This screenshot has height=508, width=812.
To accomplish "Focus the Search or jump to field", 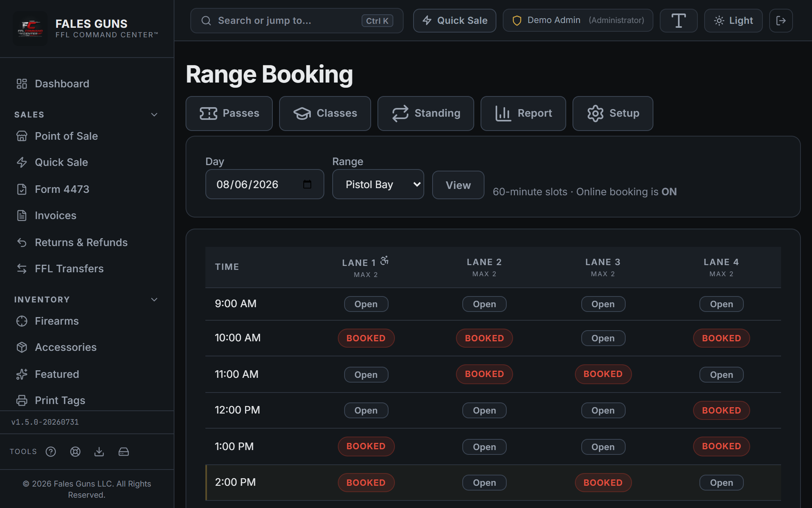I will 297,21.
